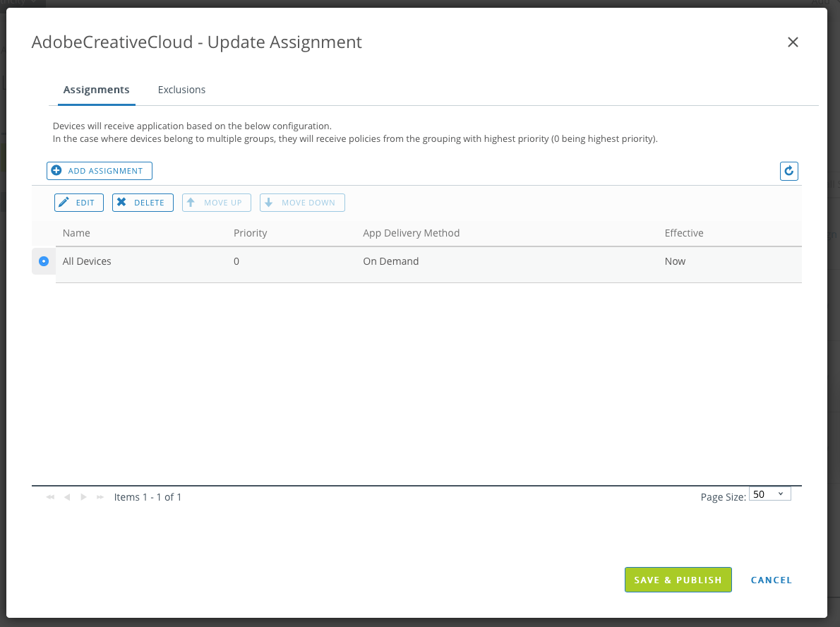
Task: Click the Items 1 - 1 of 1 text
Action: point(148,497)
